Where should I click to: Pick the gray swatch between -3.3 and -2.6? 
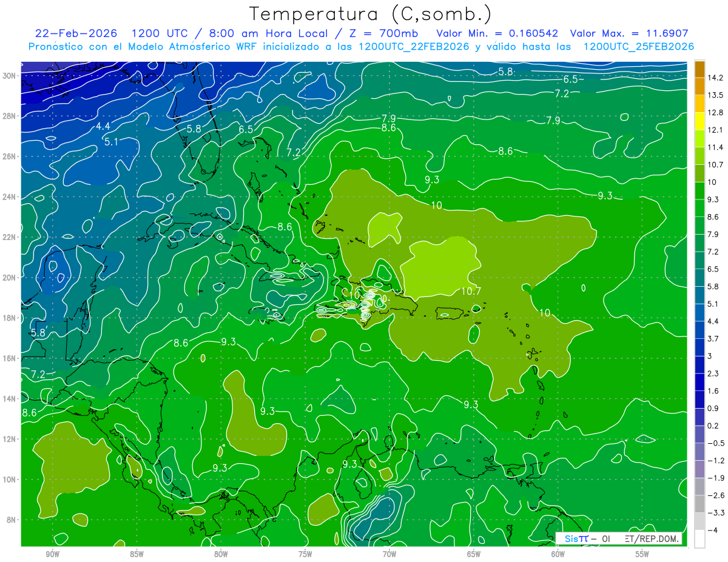point(699,504)
